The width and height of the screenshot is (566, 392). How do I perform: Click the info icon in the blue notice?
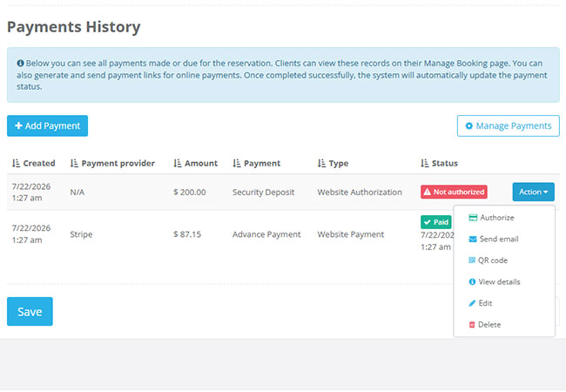[20, 64]
